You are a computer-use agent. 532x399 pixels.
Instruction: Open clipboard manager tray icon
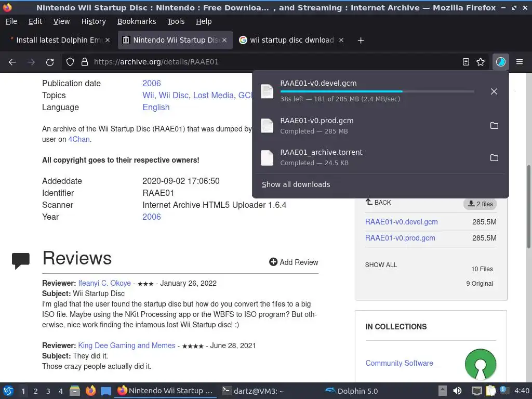point(490,391)
